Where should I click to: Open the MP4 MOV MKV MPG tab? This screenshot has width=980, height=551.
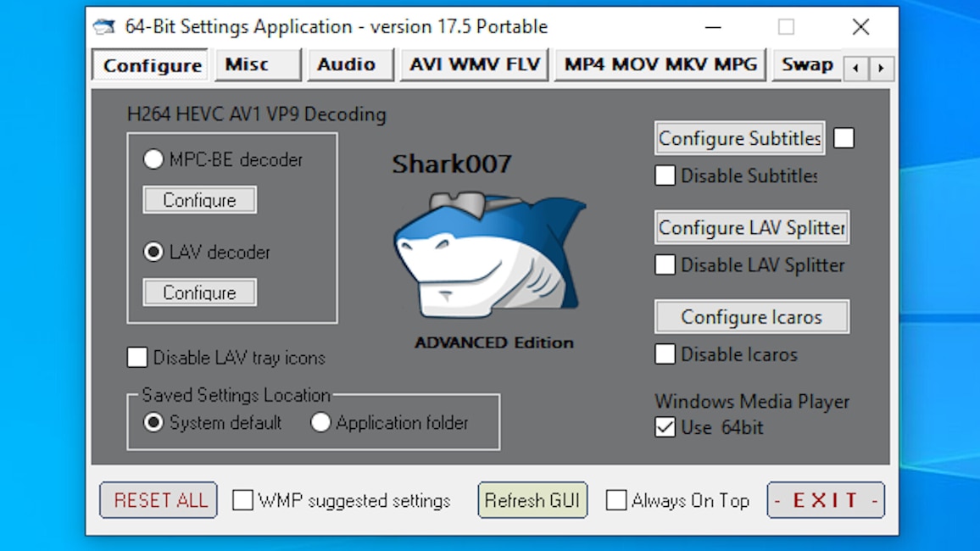tap(660, 64)
